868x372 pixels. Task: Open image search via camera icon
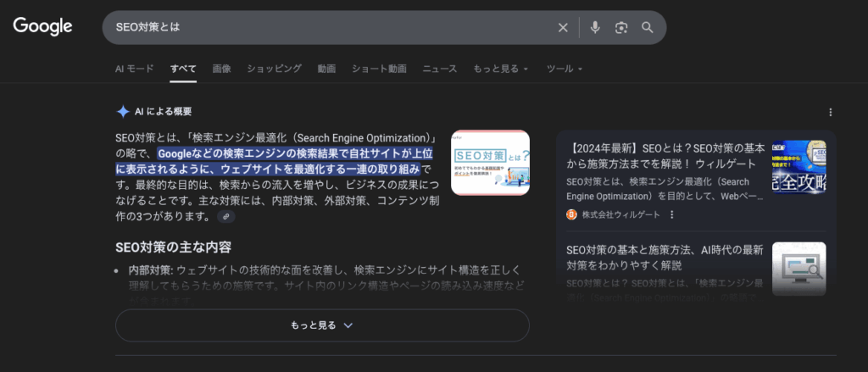click(621, 28)
